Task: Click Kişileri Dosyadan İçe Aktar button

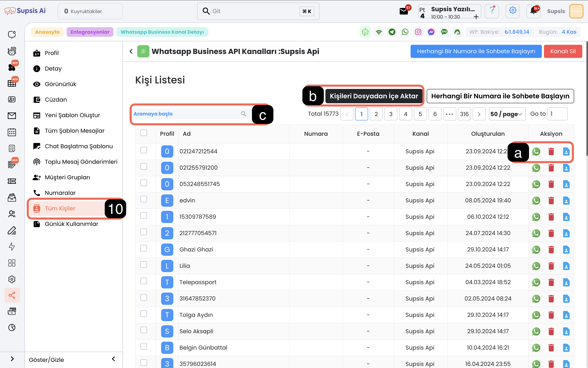Action: [374, 96]
